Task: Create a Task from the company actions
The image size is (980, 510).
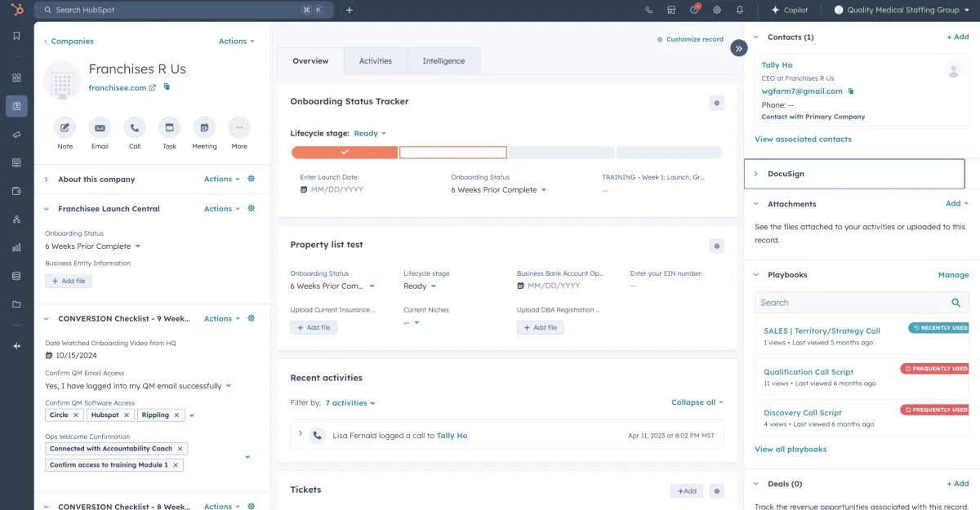Action: click(x=169, y=127)
